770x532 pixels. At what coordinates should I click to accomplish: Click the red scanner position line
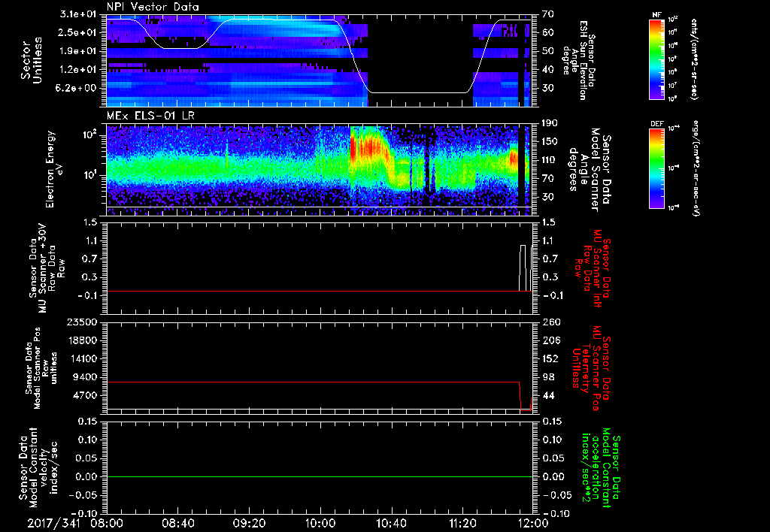pos(301,382)
